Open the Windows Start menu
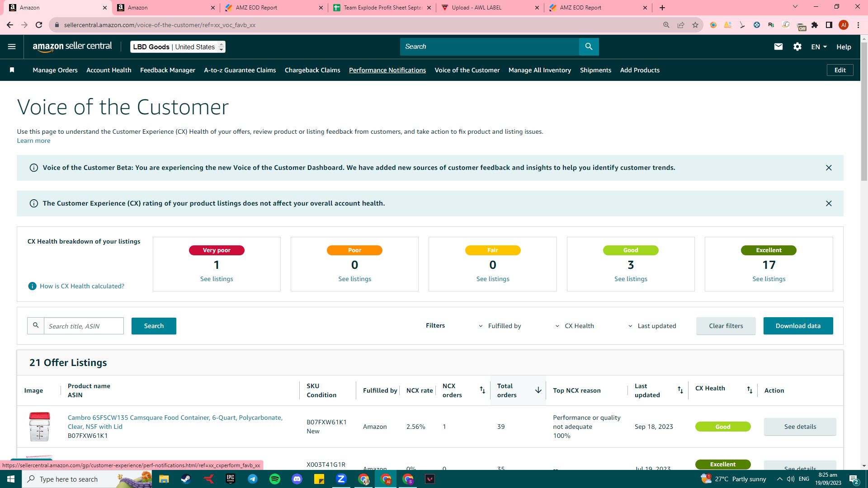 11,479
